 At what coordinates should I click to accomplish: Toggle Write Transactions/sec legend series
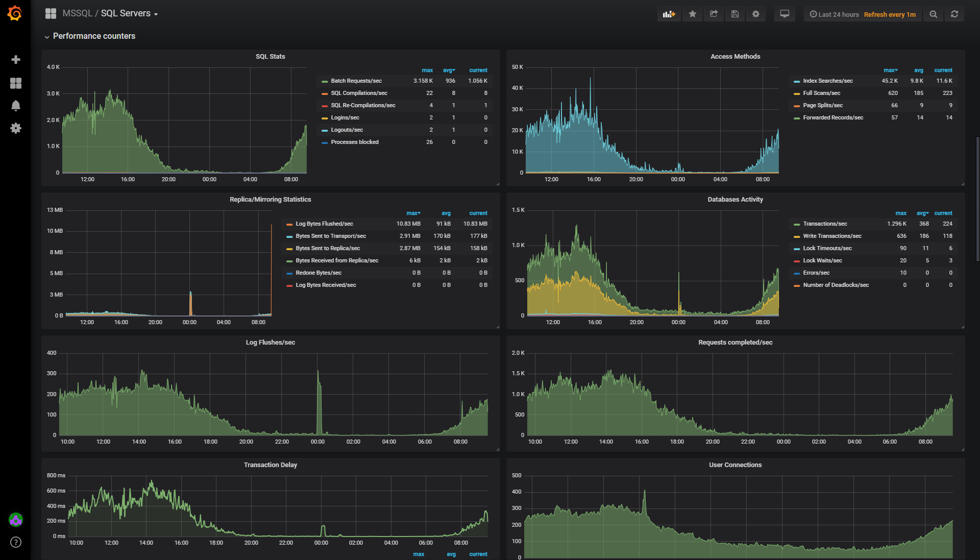[x=832, y=236]
